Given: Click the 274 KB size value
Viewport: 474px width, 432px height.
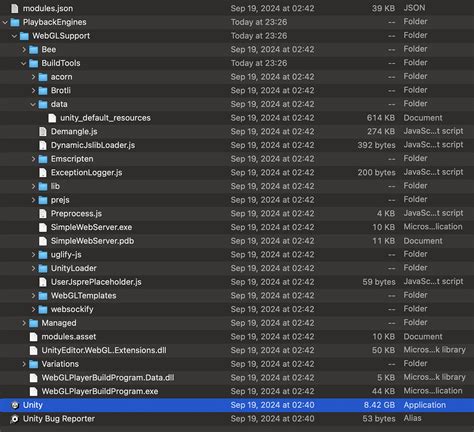Looking at the screenshot, I should tap(381, 132).
